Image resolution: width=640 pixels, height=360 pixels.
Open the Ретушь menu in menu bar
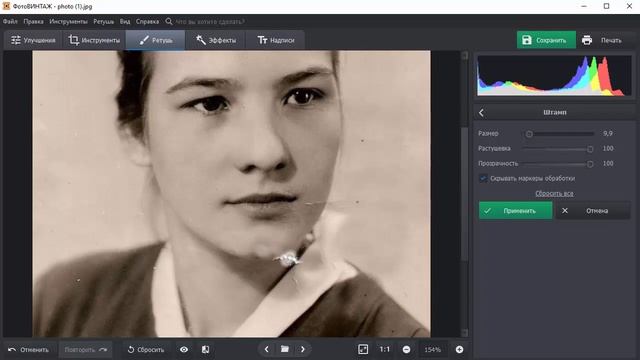pyautogui.click(x=104, y=22)
